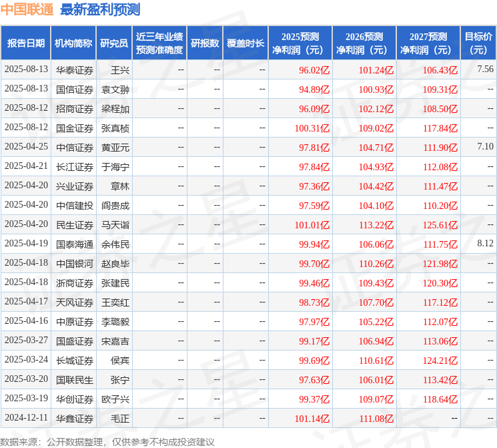Click 2025 forecast value 101.14亿
This screenshot has height=448, width=497.
(312, 419)
